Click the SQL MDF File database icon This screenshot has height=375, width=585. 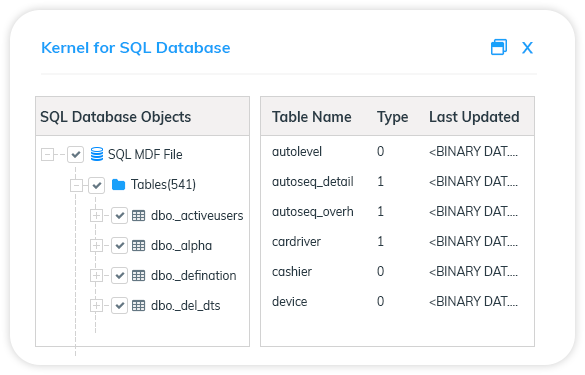(97, 154)
